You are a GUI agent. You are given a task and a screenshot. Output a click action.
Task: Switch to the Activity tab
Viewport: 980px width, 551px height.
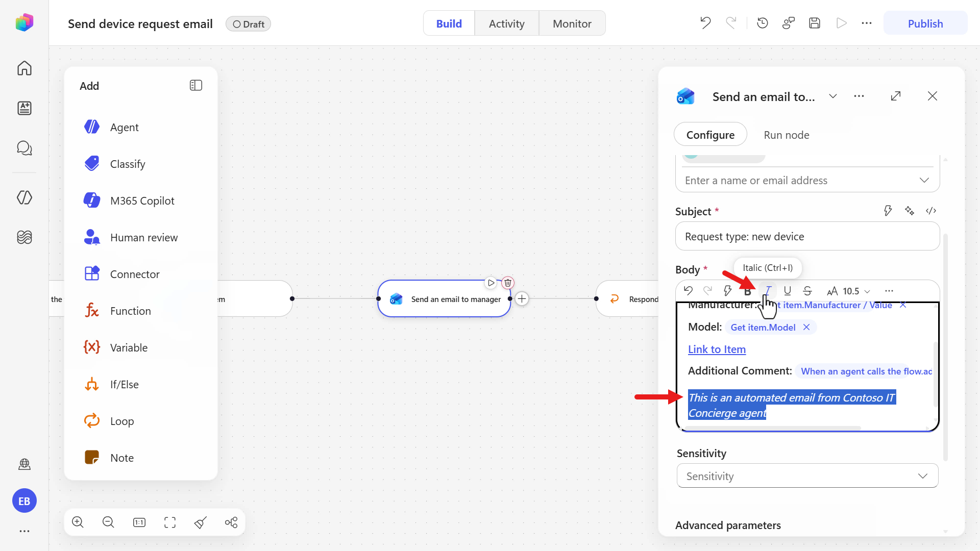pos(507,23)
